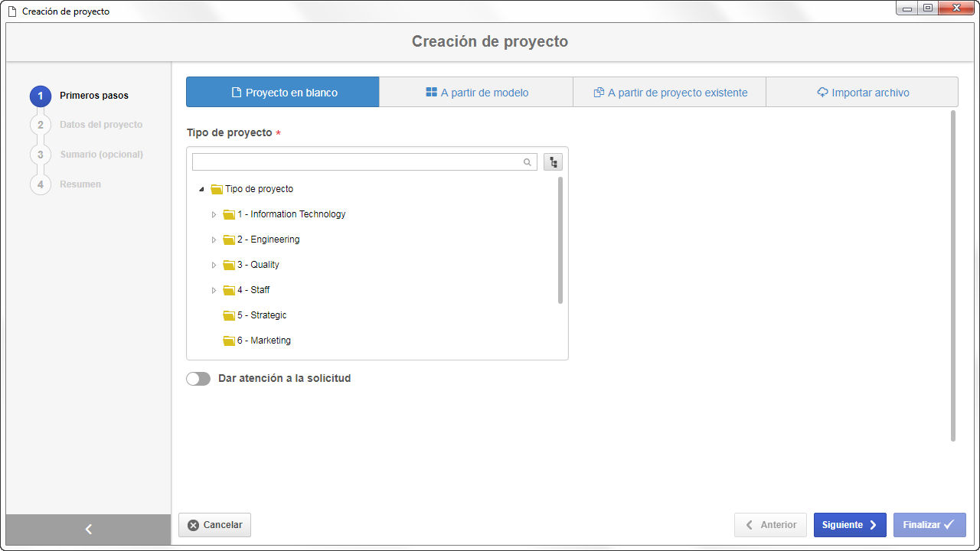
Task: Click the step 4 circle in wizard
Action: click(x=41, y=184)
